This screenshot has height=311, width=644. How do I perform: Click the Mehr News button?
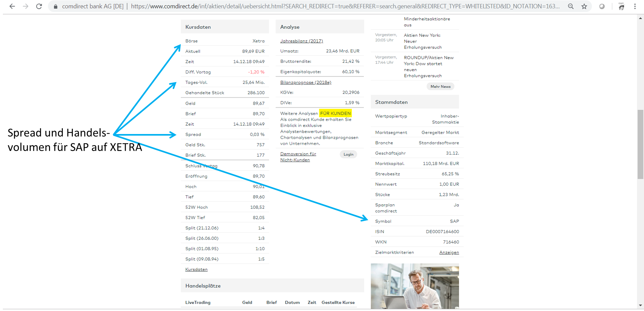click(440, 87)
